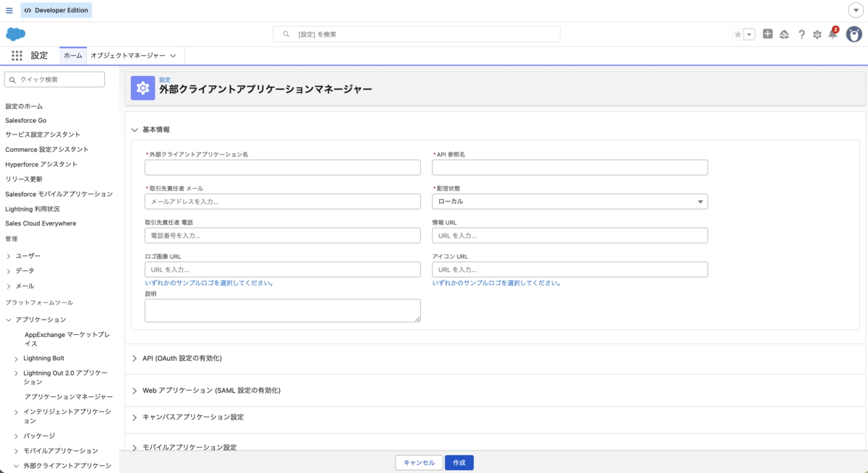
Task: Click the 情報 URL field
Action: (x=570, y=235)
